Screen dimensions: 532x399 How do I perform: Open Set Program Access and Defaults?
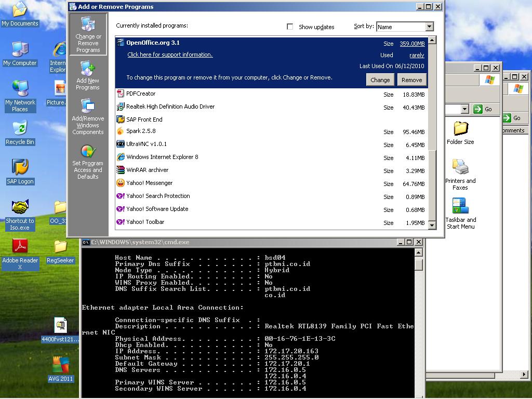88,162
